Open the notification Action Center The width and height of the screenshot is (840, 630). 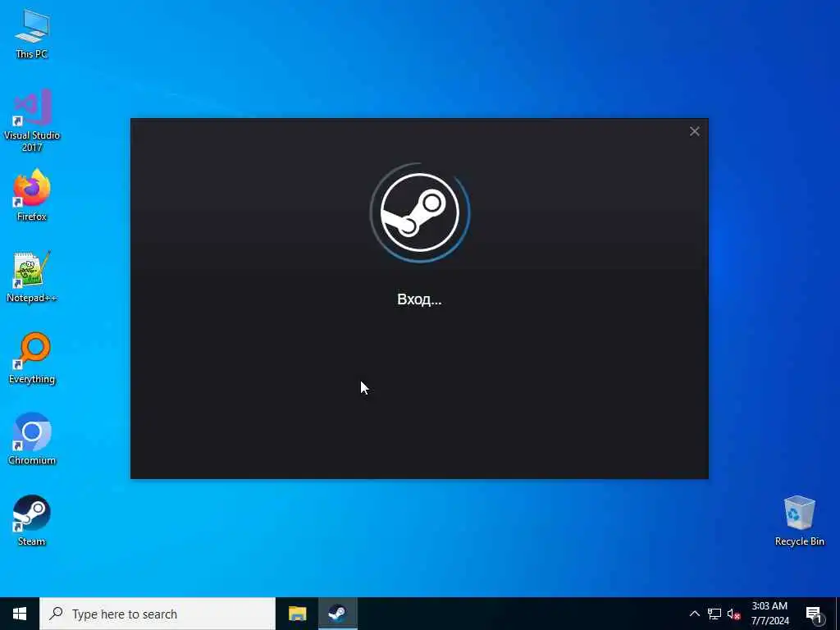(x=814, y=614)
